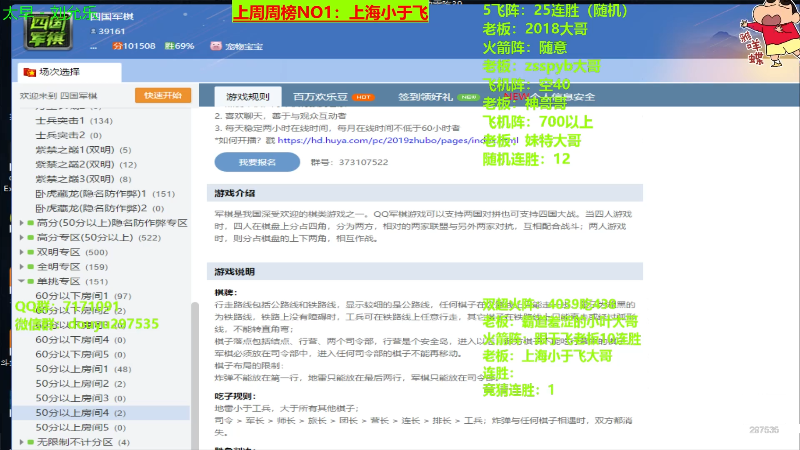Viewport: 800px width, 450px height.
Task: Collapse the 单挑专区 tree node
Action: pos(21,281)
